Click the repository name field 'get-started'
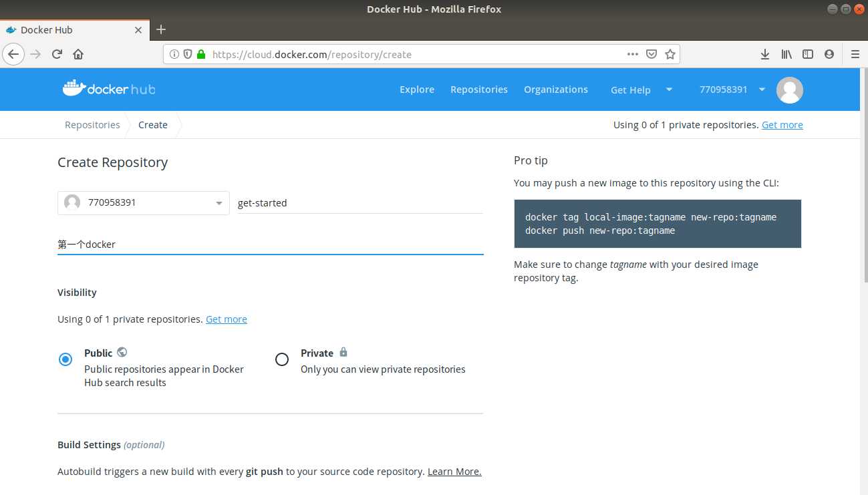The width and height of the screenshot is (868, 495). click(x=360, y=202)
